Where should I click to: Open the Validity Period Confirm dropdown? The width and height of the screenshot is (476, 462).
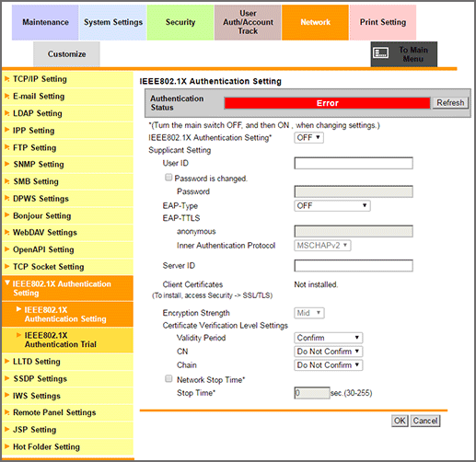[328, 338]
